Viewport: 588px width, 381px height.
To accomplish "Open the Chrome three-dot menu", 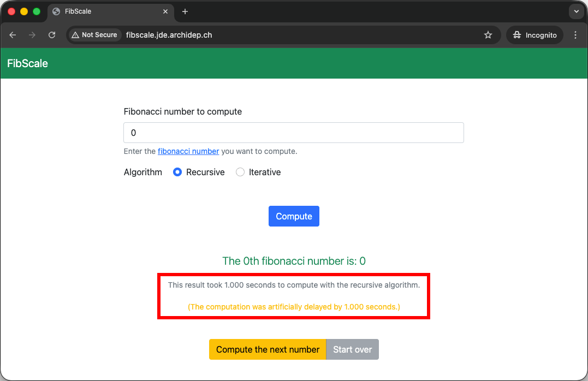I will click(x=575, y=35).
